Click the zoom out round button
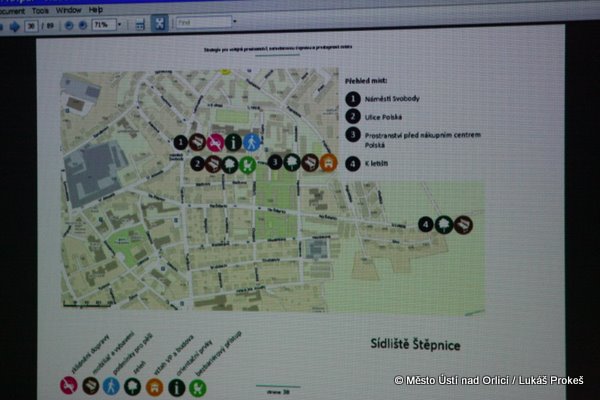The image size is (600, 400). [68, 23]
